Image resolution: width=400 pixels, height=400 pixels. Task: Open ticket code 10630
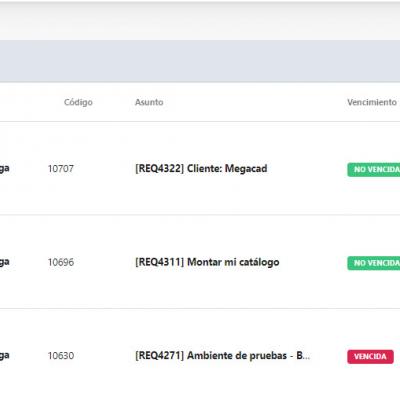click(61, 356)
